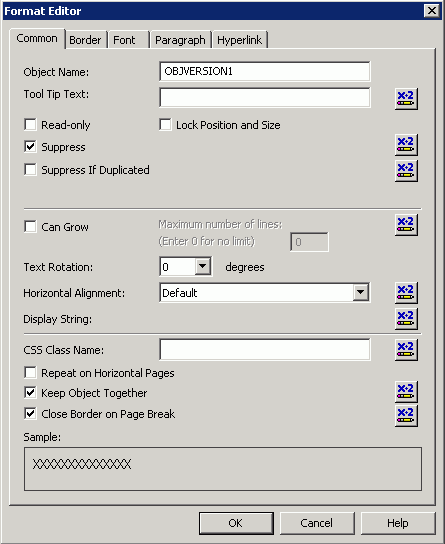Viewport: 445px width, 544px height.
Task: Open formula button beside Suppress checkbox
Action: tap(406, 145)
